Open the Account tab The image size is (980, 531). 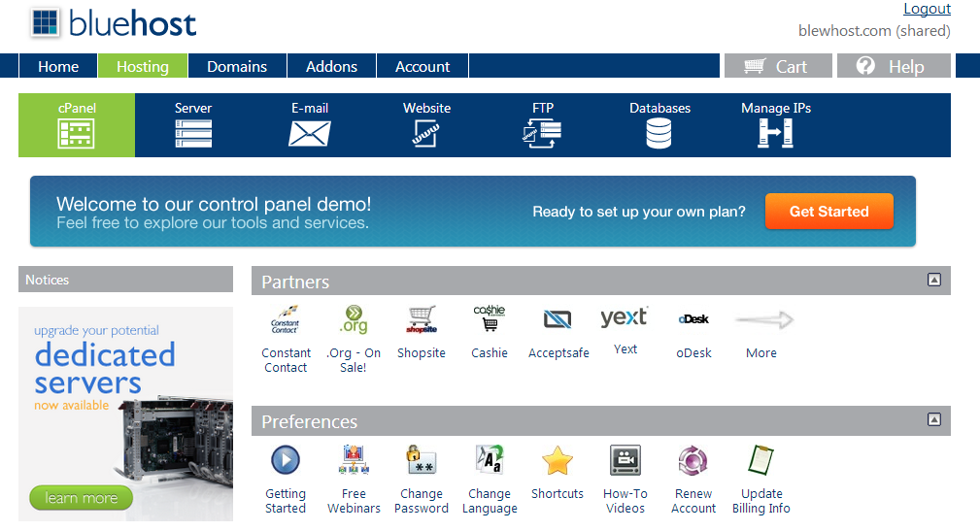click(x=422, y=66)
